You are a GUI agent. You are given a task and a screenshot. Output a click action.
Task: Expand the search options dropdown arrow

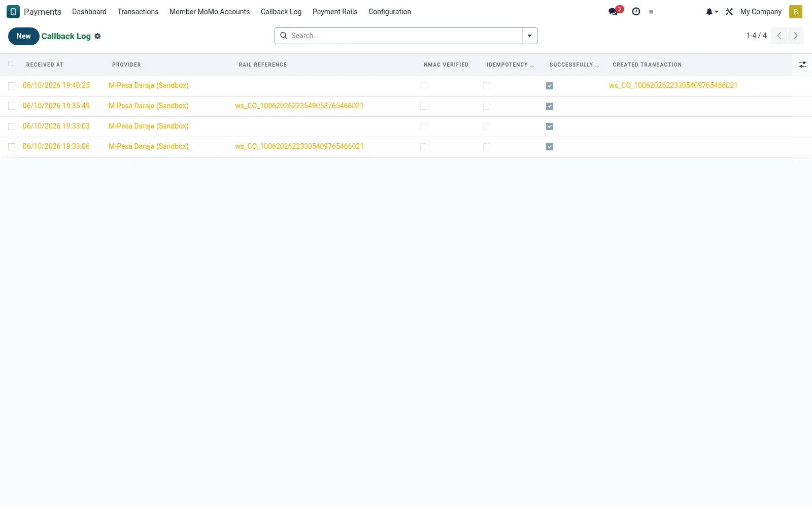click(x=529, y=36)
